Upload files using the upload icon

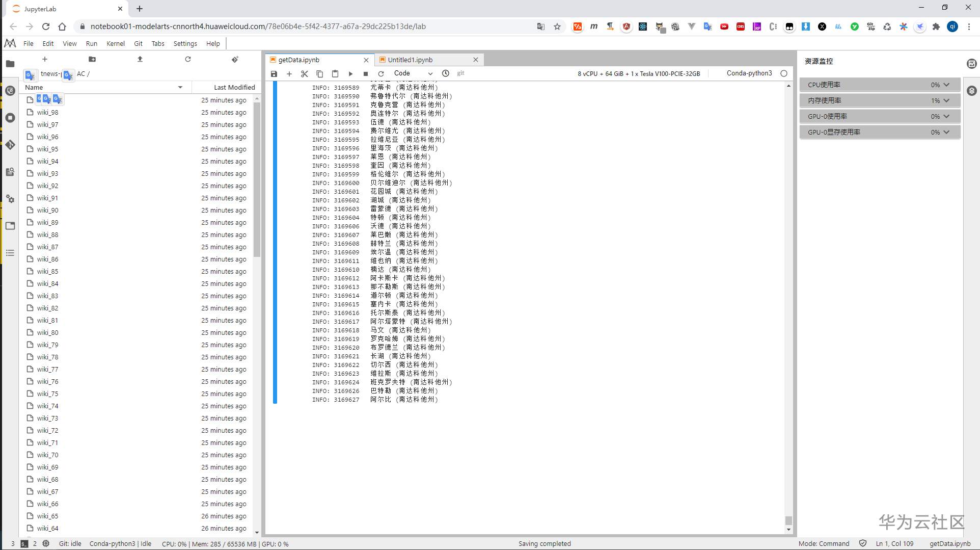pyautogui.click(x=140, y=59)
